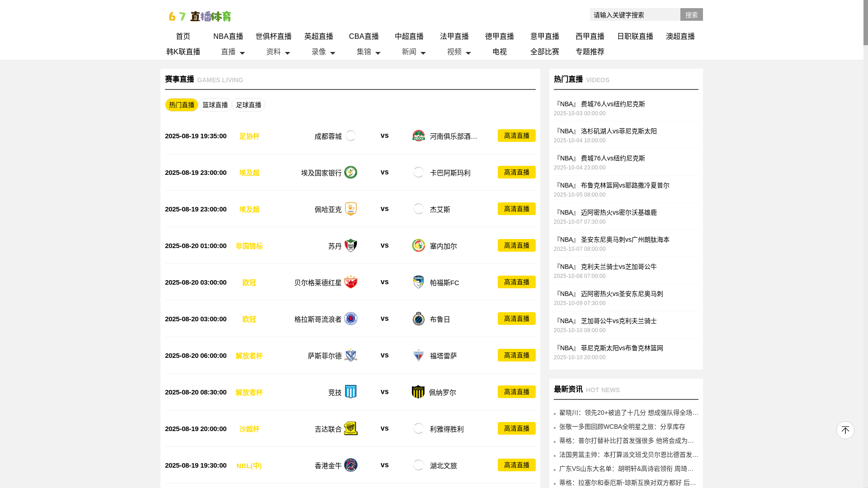Open 洛杉矶湖人vs菲尼克斯太阳 link
The height and width of the screenshot is (488, 868).
[x=618, y=131]
